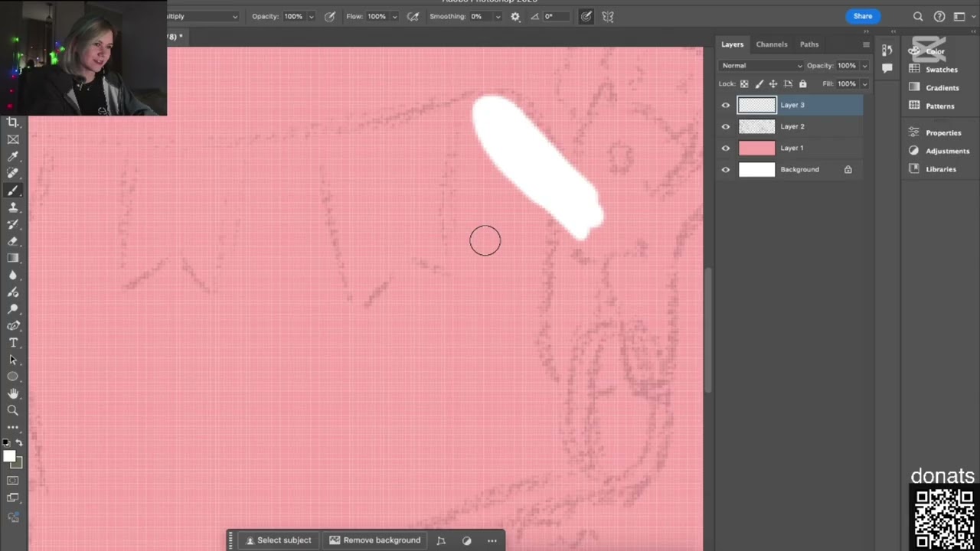The image size is (980, 551).
Task: Select the Hand tool
Action: (x=13, y=393)
